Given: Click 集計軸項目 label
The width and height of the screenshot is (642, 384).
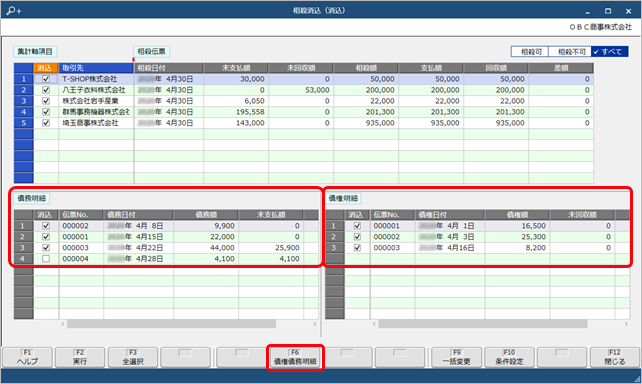Looking at the screenshot, I should (x=35, y=52).
